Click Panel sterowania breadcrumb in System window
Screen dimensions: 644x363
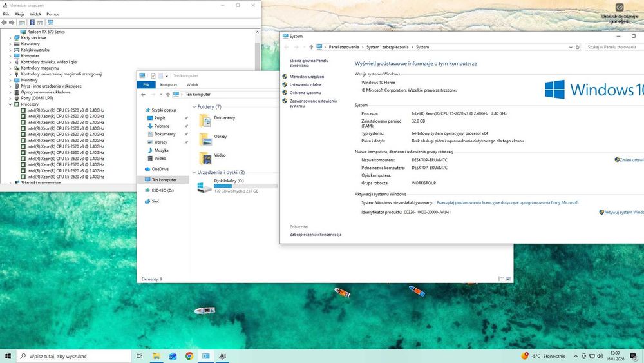point(344,47)
